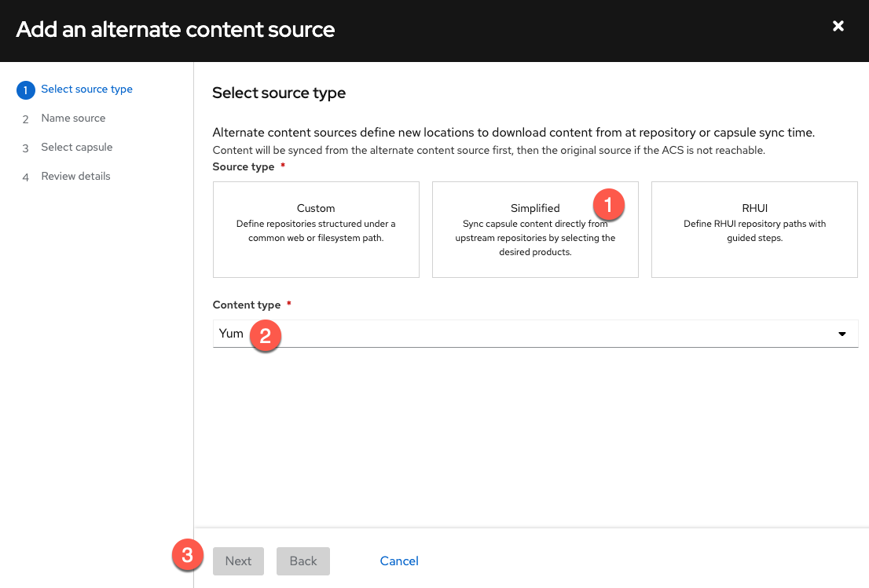The image size is (869, 588).
Task: Open the Select capsule wizard step
Action: [x=77, y=148]
